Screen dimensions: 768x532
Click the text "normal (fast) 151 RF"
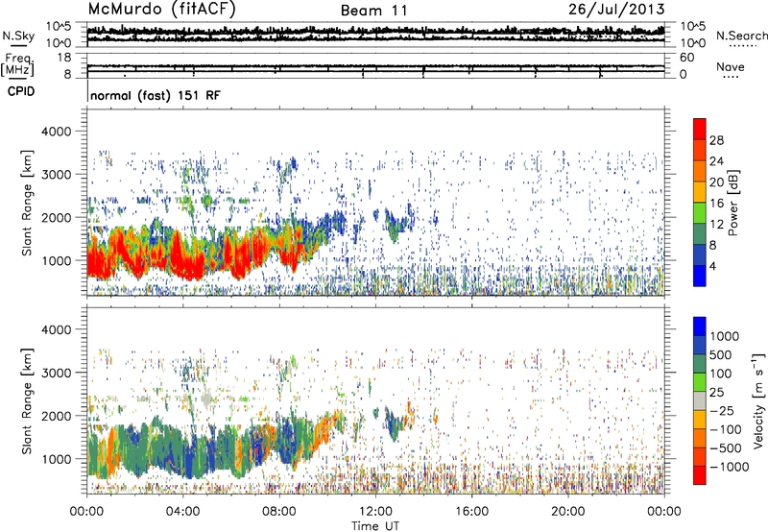(156, 95)
